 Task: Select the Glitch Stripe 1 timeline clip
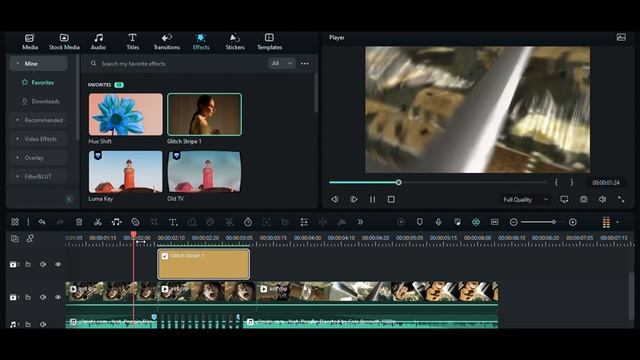coord(204,264)
